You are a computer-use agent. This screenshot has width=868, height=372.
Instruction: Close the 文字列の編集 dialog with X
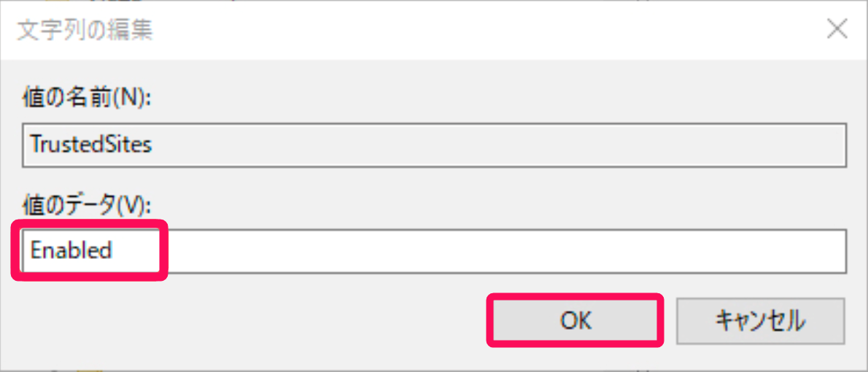click(837, 30)
